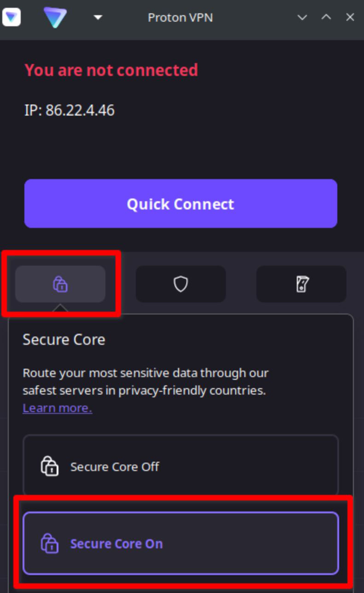The width and height of the screenshot is (364, 593).
Task: Turn on Secure Core
Action: (x=181, y=543)
